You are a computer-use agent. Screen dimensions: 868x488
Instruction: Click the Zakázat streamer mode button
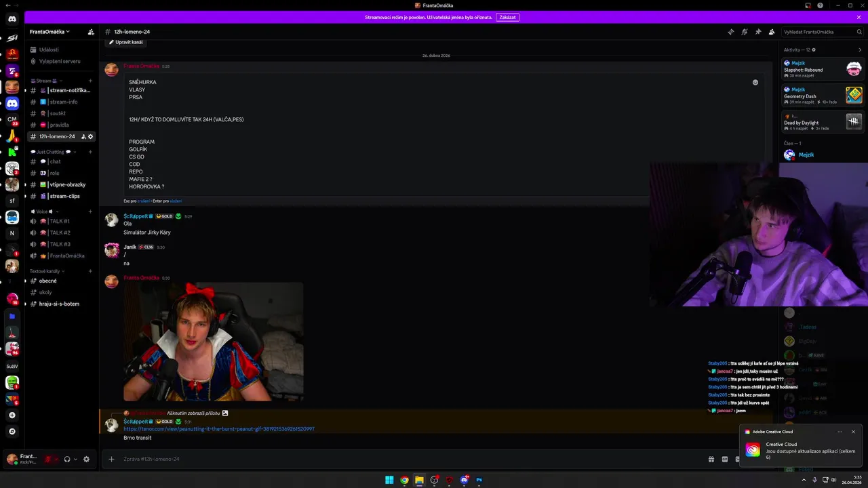507,17
